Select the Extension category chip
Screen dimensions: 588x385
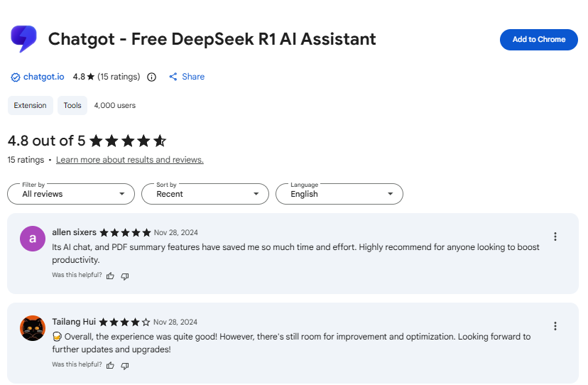click(30, 105)
